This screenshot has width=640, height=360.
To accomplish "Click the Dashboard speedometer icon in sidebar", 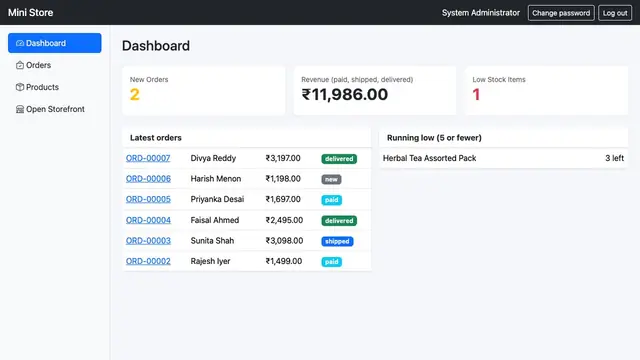I will coord(20,43).
